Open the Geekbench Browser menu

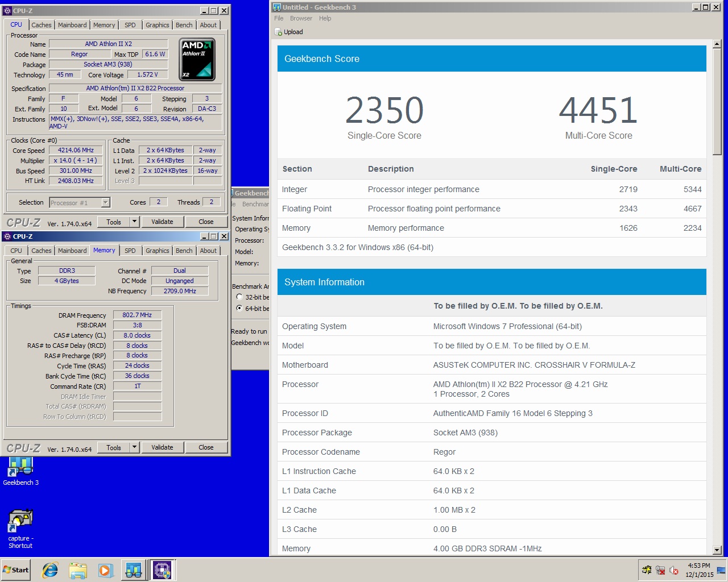tap(301, 18)
